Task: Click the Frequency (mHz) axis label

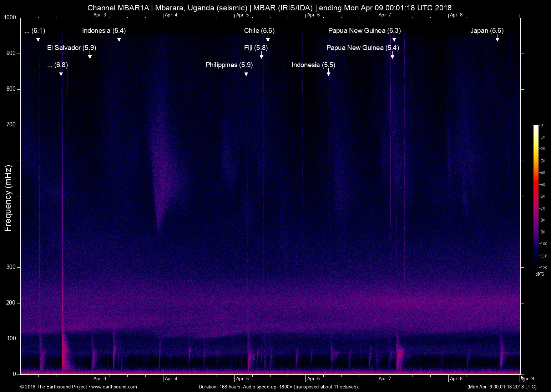Action: 8,198
